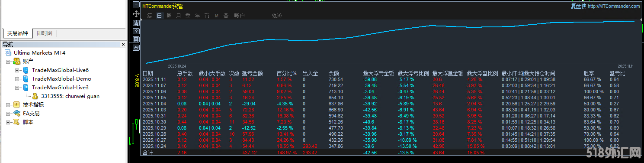This screenshot has height=163, width=644.
Task: Click the 盈亏金额 column header
Action: coord(252,74)
